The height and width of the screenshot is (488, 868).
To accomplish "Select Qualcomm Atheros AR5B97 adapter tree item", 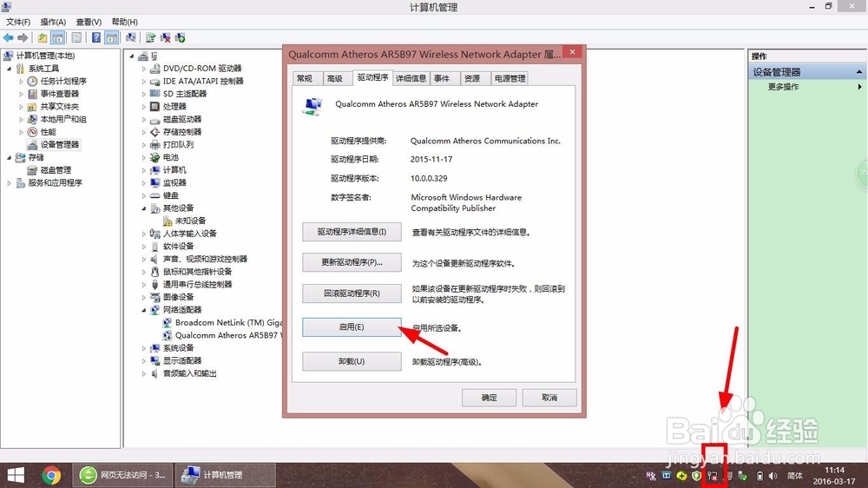I will point(228,335).
